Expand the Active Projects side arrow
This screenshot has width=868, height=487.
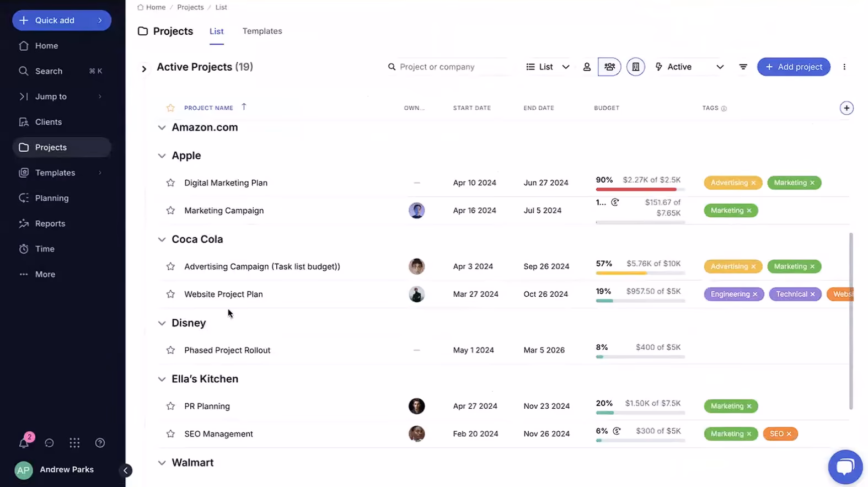(144, 69)
